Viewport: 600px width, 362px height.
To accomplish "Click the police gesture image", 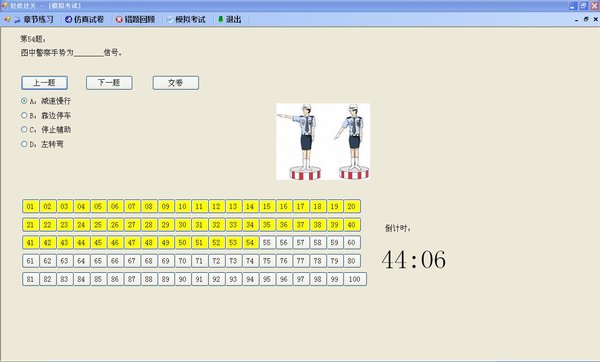I will pos(323,141).
